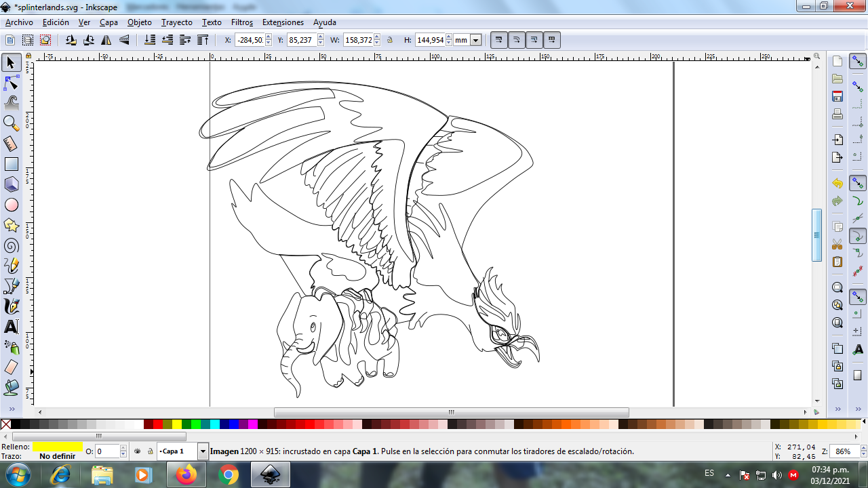868x488 pixels.
Task: Expand the snap bar overflow chevron
Action: pyautogui.click(x=858, y=409)
